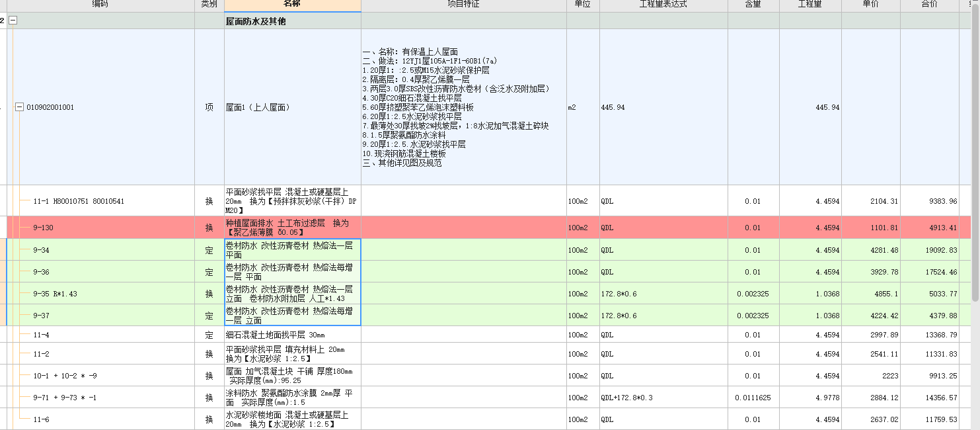Click quantity 1.0368 in row 9-37
Screen dimensions: 980x430
click(810, 316)
